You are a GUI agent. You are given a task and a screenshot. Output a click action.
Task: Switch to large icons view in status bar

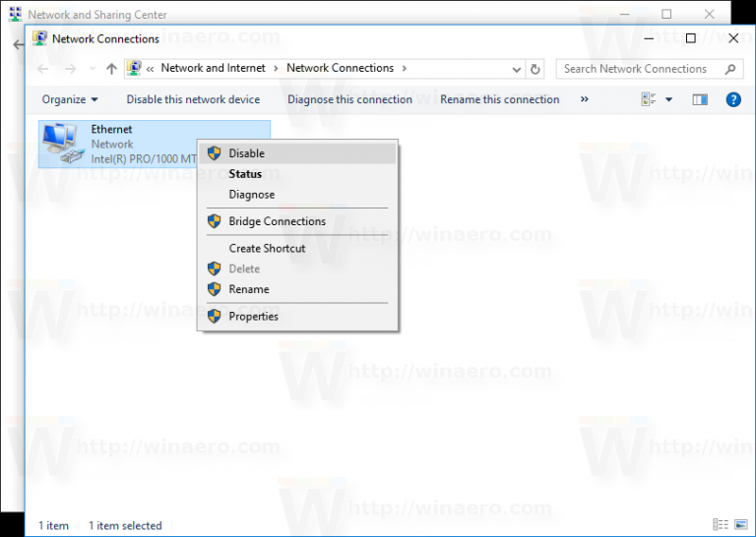pyautogui.click(x=741, y=524)
